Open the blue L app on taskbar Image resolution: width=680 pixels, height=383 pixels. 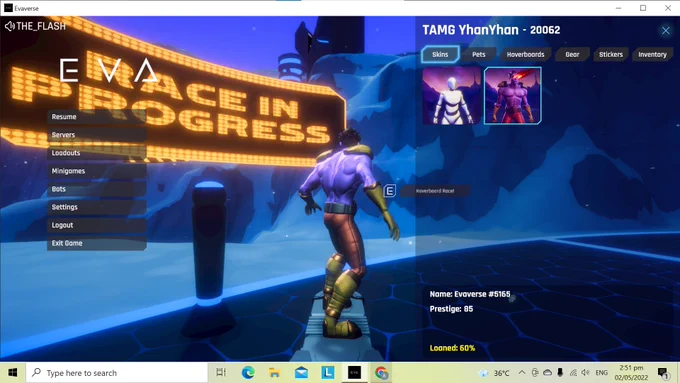click(x=328, y=373)
